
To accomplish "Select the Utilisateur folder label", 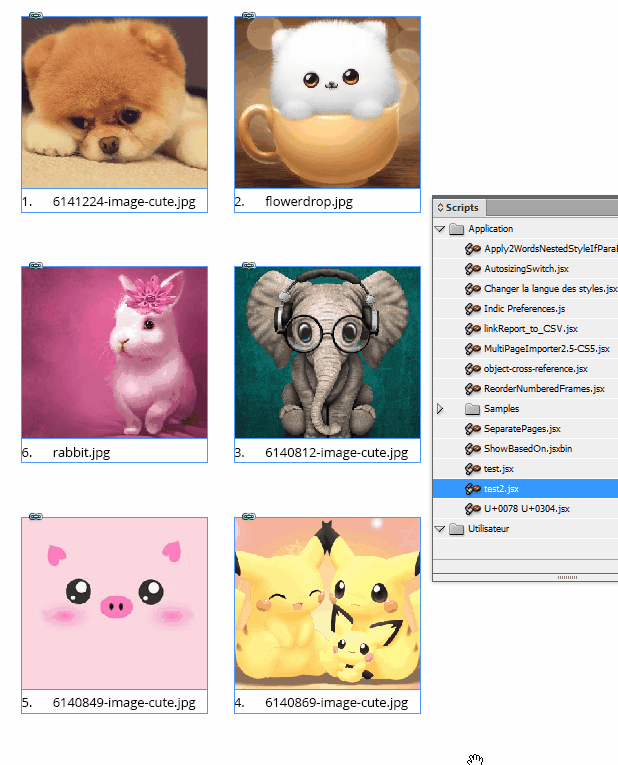I will click(x=488, y=529).
